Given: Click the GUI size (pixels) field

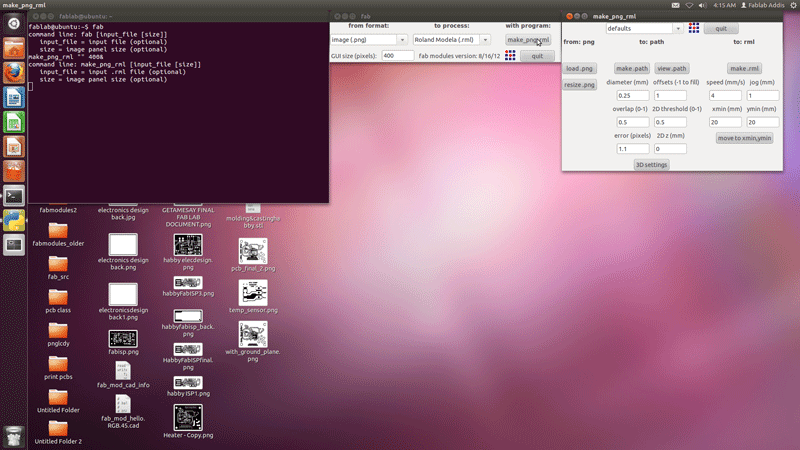Looking at the screenshot, I should tap(397, 56).
